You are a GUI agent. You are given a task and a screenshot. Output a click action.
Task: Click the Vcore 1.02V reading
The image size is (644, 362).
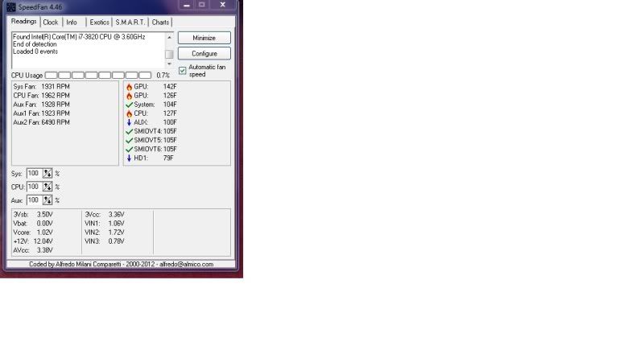pos(33,232)
